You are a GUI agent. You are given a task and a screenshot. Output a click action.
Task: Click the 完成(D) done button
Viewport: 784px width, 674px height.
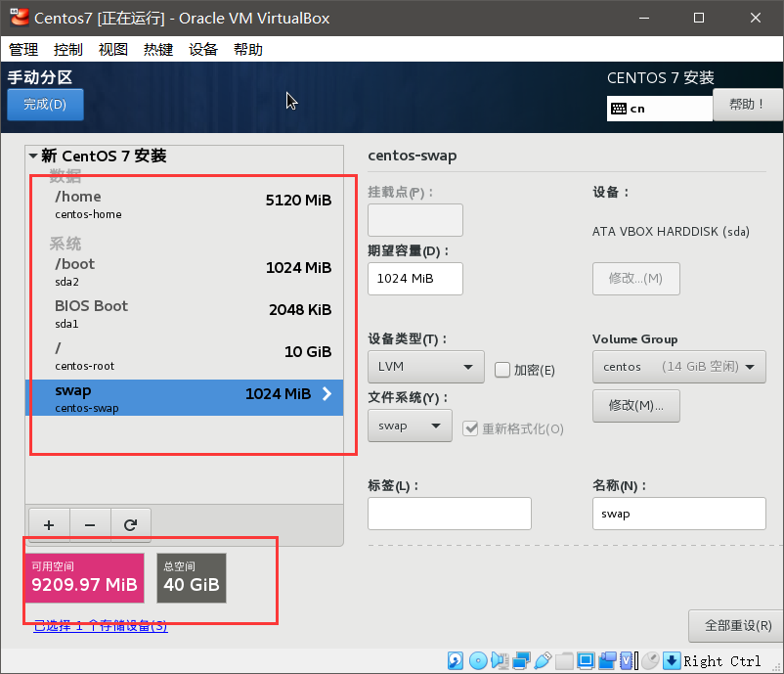[45, 104]
